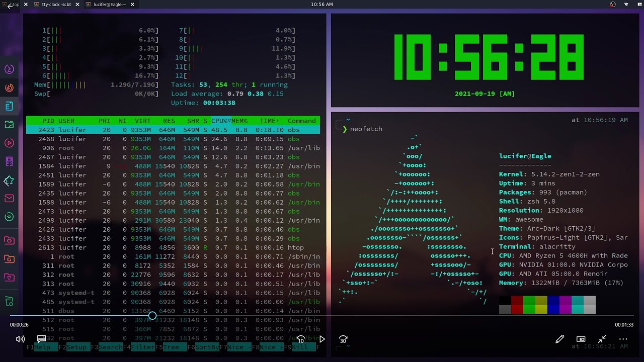Open the green file manager dock icon
This screenshot has width=644, height=362.
point(9,125)
